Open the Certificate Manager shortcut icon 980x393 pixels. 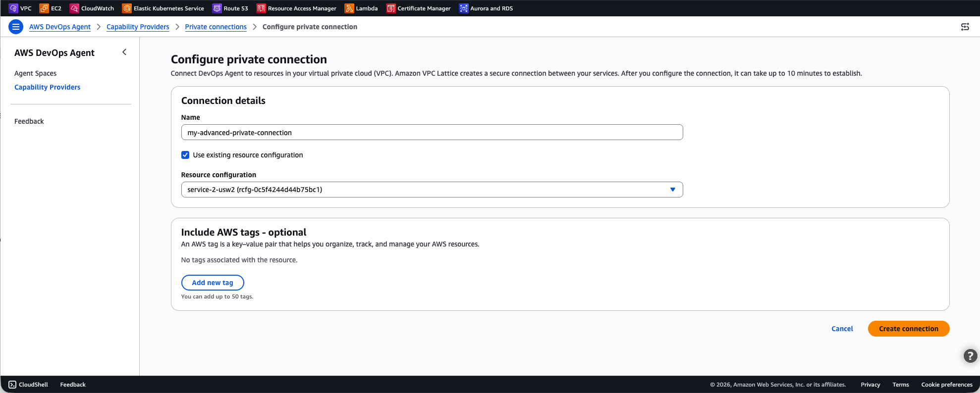click(391, 8)
